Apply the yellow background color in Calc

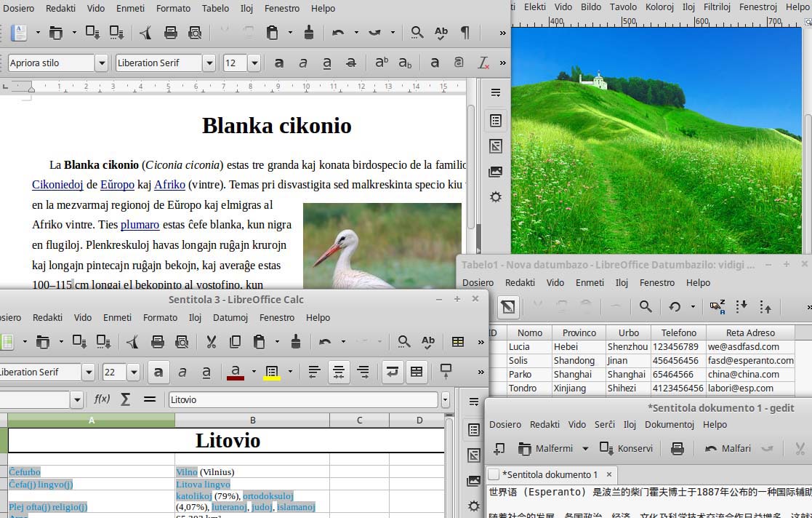(272, 372)
